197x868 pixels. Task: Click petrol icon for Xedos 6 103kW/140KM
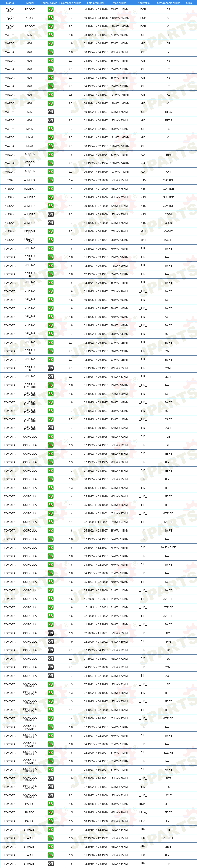[50, 171]
